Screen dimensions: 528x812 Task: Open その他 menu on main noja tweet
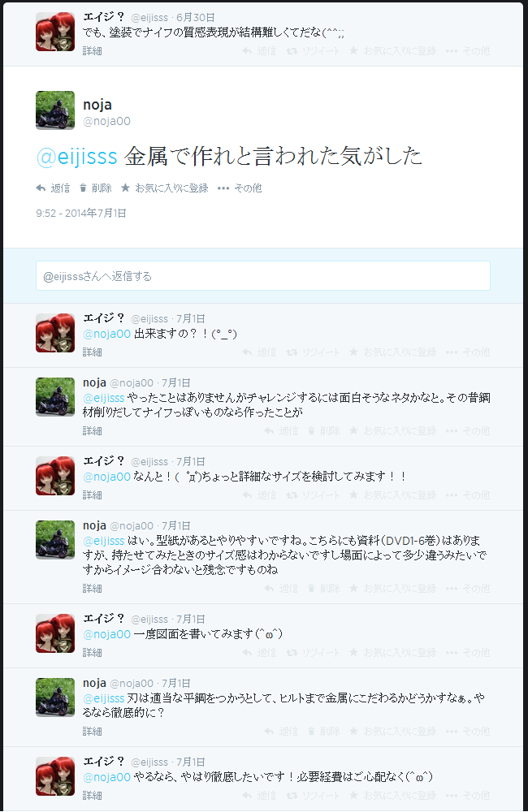(240, 188)
